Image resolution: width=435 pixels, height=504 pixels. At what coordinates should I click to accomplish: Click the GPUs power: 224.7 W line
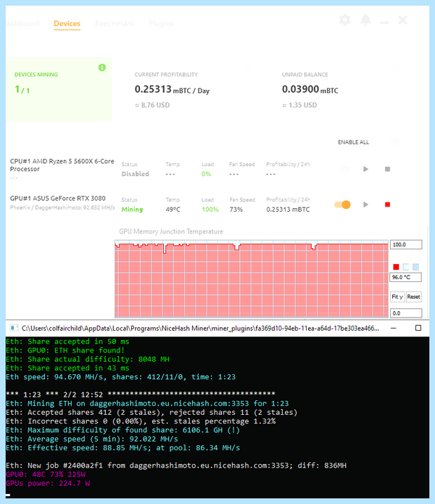tap(48, 483)
